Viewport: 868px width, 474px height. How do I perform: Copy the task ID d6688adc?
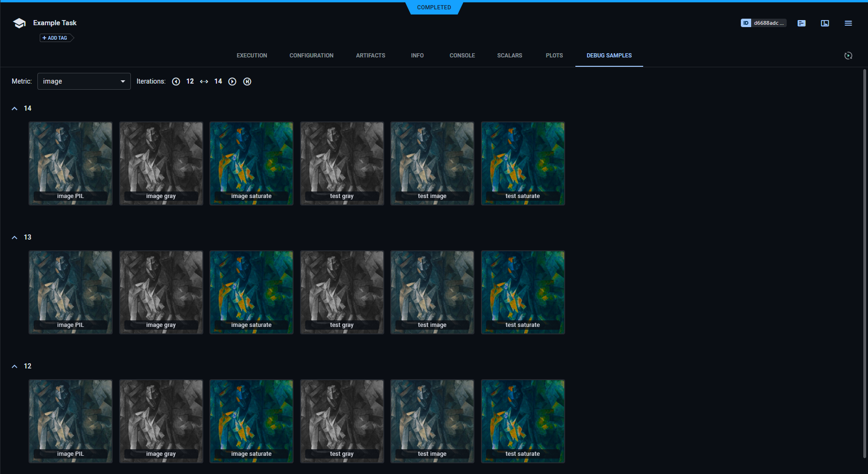pyautogui.click(x=768, y=22)
